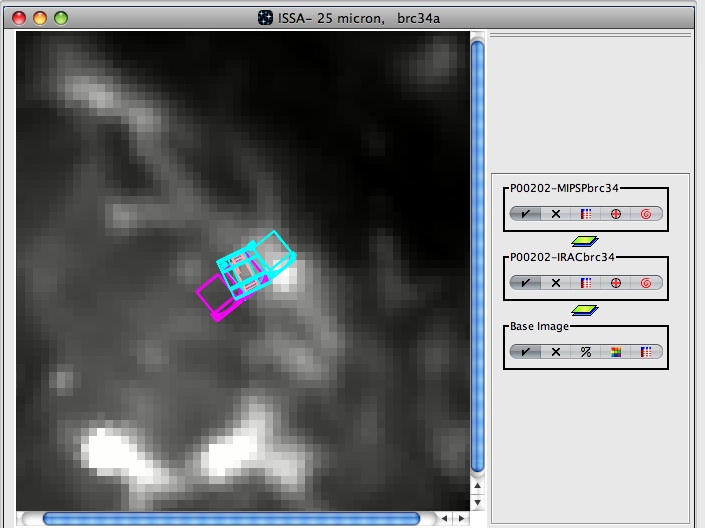Click the X button for P00202-IRACbrc34
Screen dimensions: 705x528
point(556,283)
